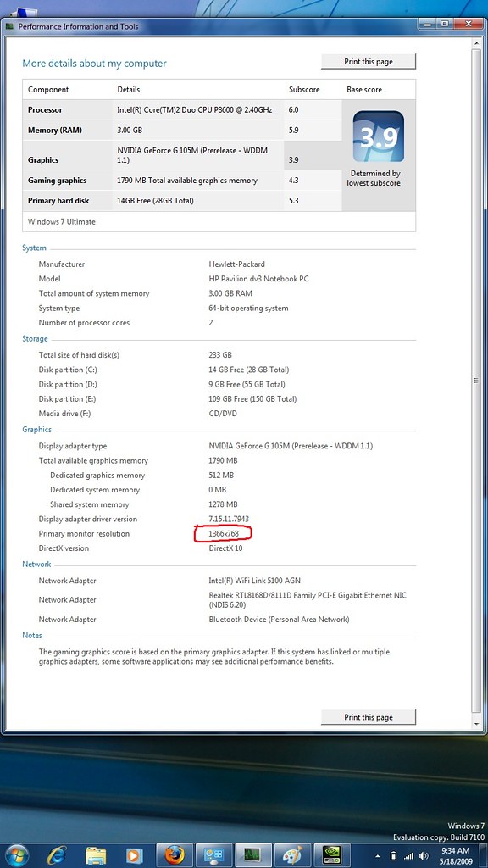Open the NVIDIA application in taskbar

tap(332, 856)
